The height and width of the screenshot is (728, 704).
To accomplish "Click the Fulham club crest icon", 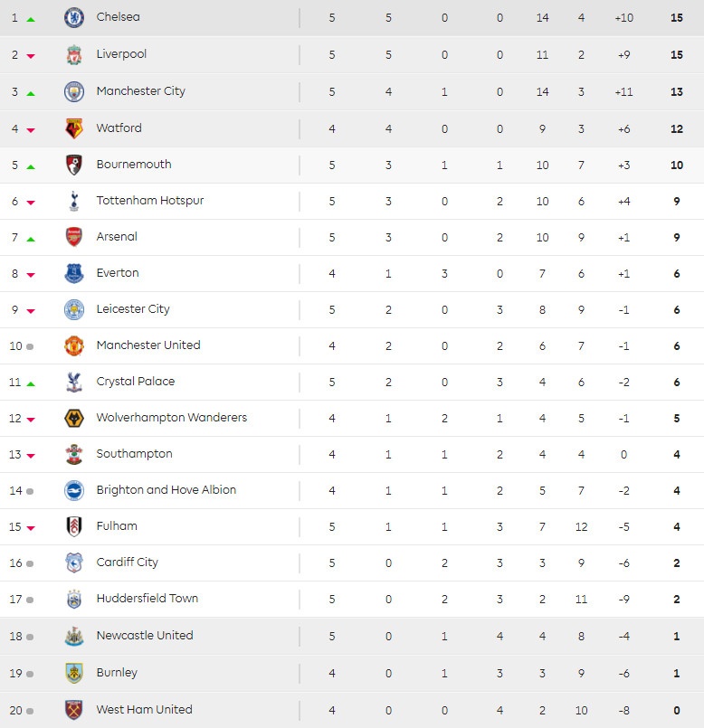I will tap(74, 526).
